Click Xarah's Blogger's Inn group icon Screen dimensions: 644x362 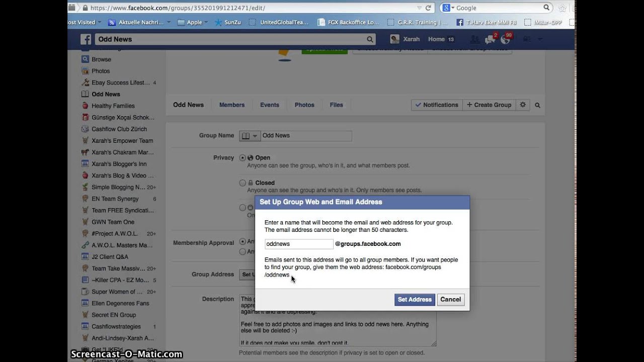(85, 164)
